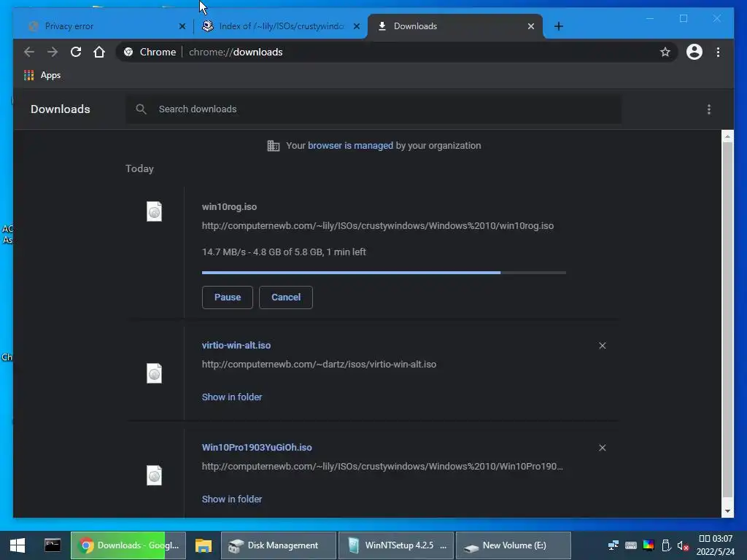Screen dimensions: 747x560
Task: Click the Downloads page heading
Action: [61, 109]
